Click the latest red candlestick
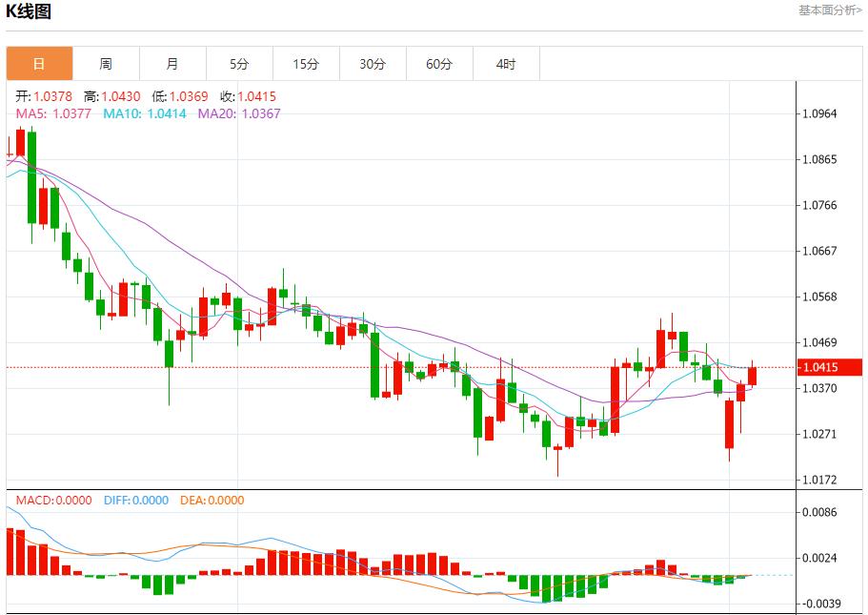The width and height of the screenshot is (868, 615). point(752,376)
